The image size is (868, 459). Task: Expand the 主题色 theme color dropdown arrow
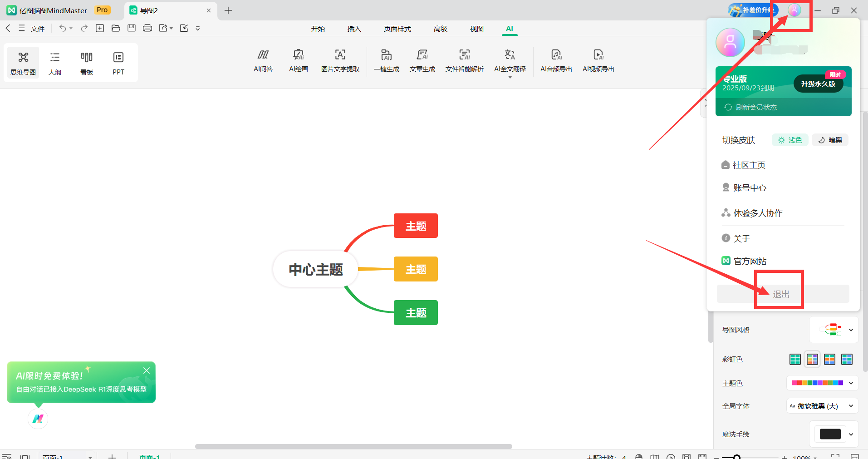pyautogui.click(x=851, y=383)
